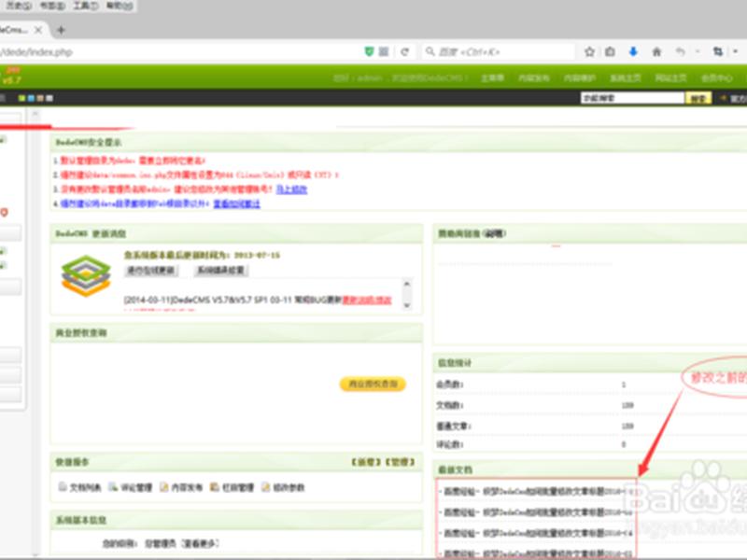Open 栏目管理 quick action
This screenshot has width=747, height=560.
pos(232,487)
